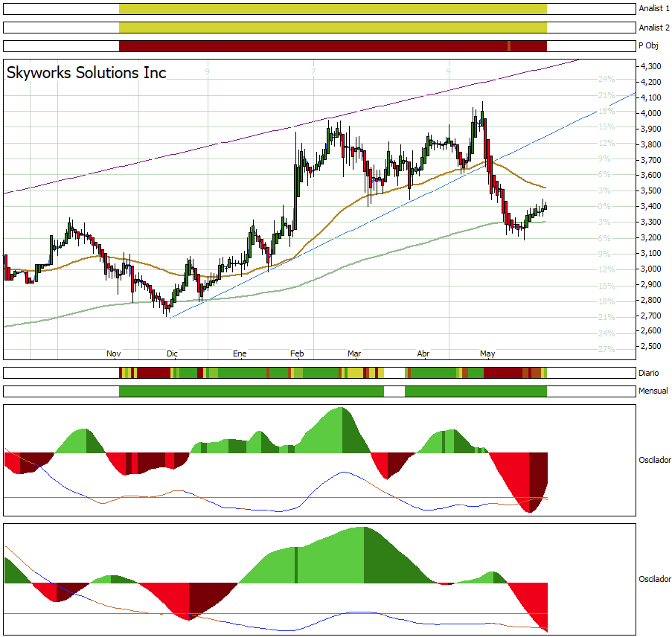Select the Abr month label
This screenshot has width=672, height=637.
pos(423,353)
